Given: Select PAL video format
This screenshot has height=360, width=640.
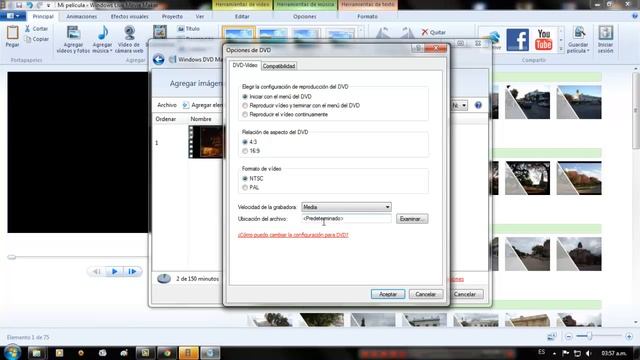Looking at the screenshot, I should click(245, 188).
